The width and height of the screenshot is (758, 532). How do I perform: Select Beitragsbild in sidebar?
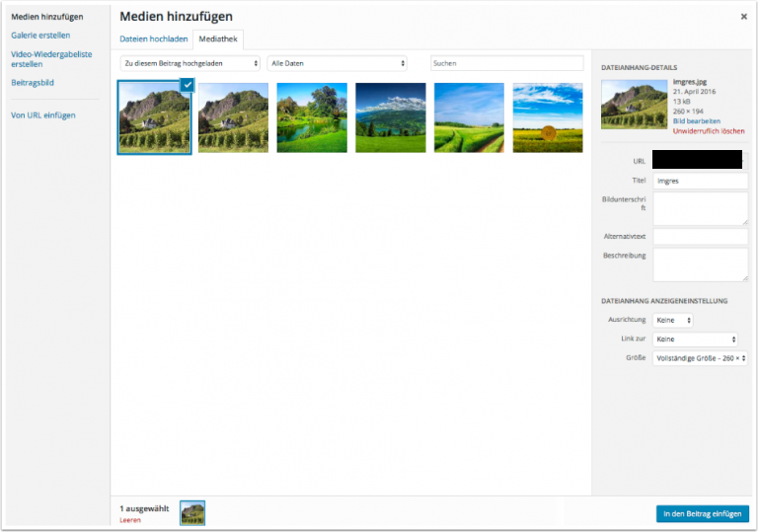click(x=33, y=83)
